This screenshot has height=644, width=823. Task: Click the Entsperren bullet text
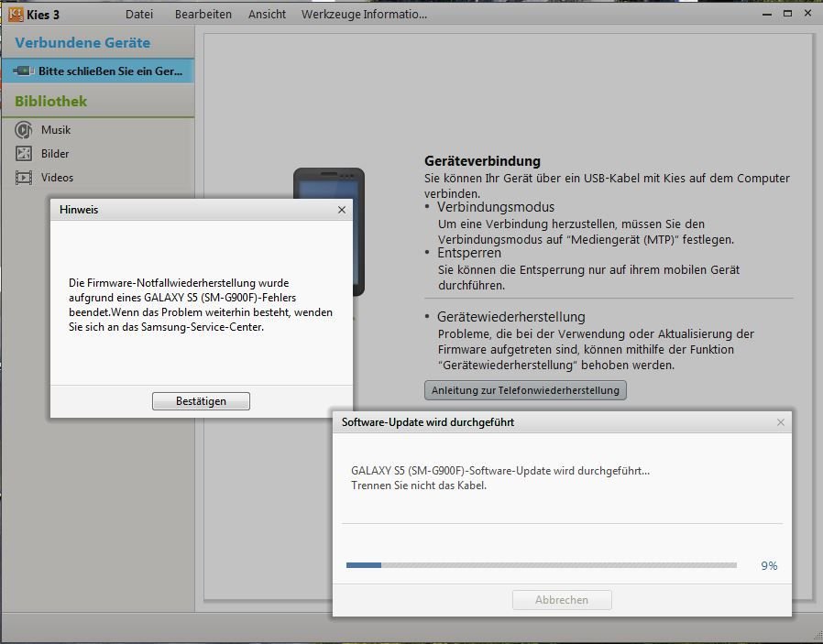[469, 253]
